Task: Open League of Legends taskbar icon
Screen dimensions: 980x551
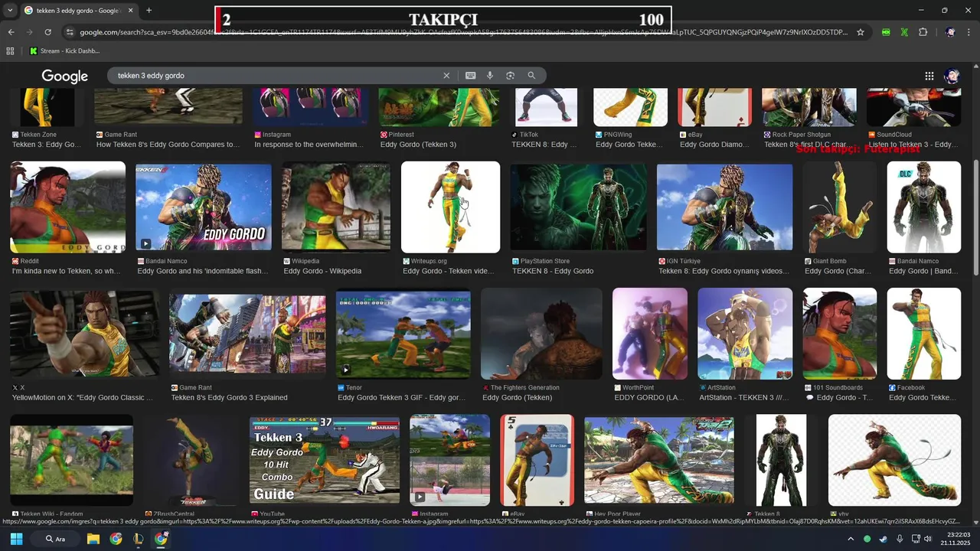Action: 138,539
